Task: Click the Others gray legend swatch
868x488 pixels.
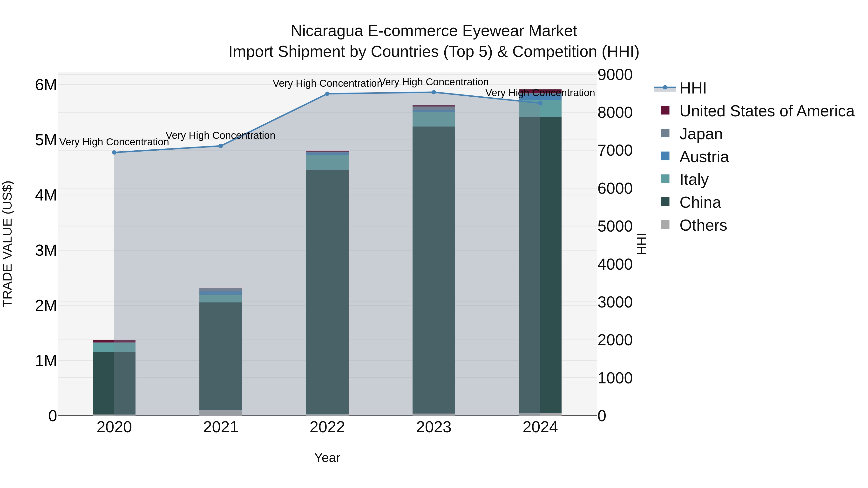Action: pos(665,224)
